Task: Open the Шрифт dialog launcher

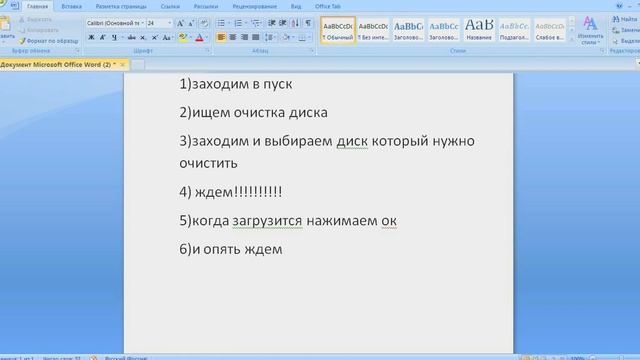Action: (x=208, y=51)
